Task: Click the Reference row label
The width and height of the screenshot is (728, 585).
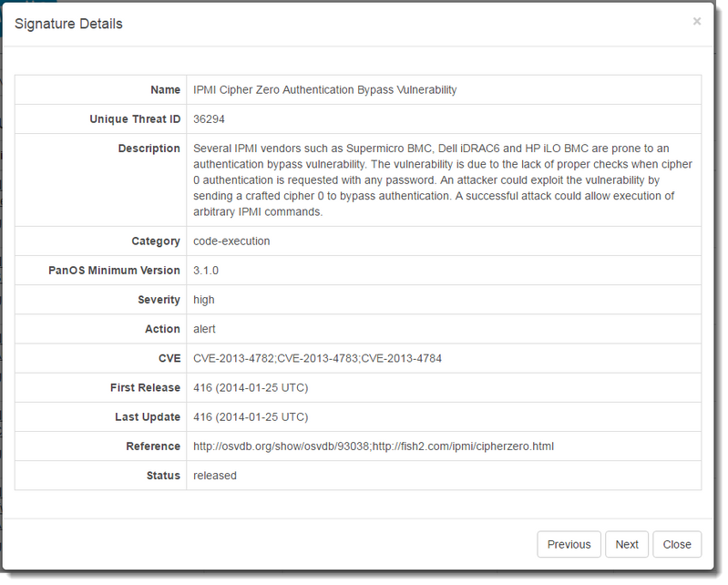Action: tap(153, 446)
